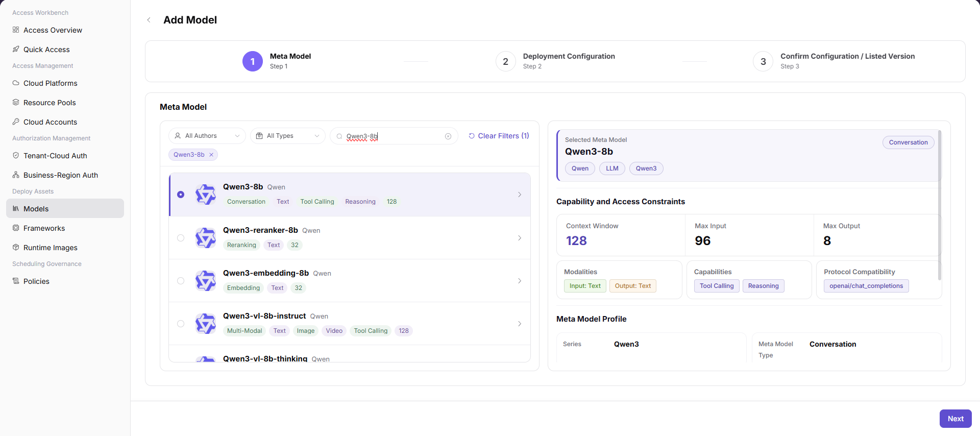Click the Input: Text modality tag
This screenshot has width=980, height=436.
coord(585,286)
